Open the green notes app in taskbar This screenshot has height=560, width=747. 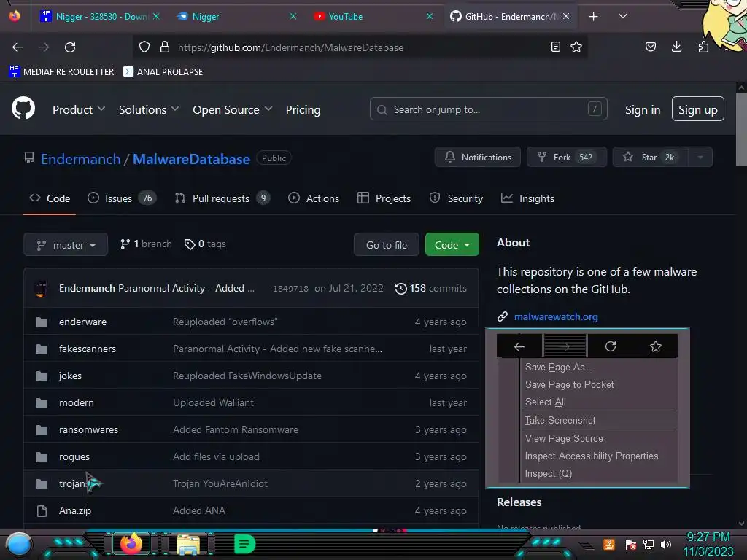(244, 544)
